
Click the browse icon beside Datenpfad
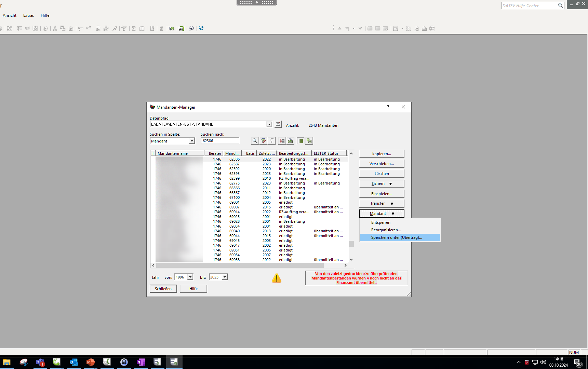tap(278, 124)
